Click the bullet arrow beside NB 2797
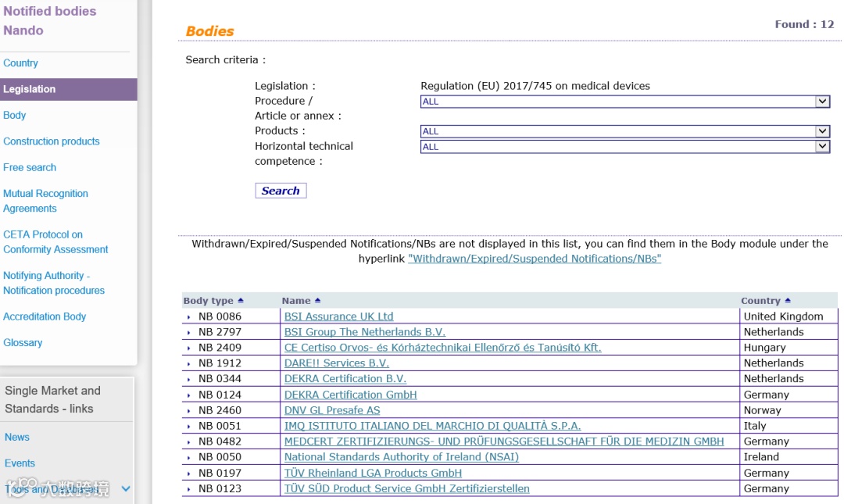Image resolution: width=844 pixels, height=504 pixels. click(188, 333)
